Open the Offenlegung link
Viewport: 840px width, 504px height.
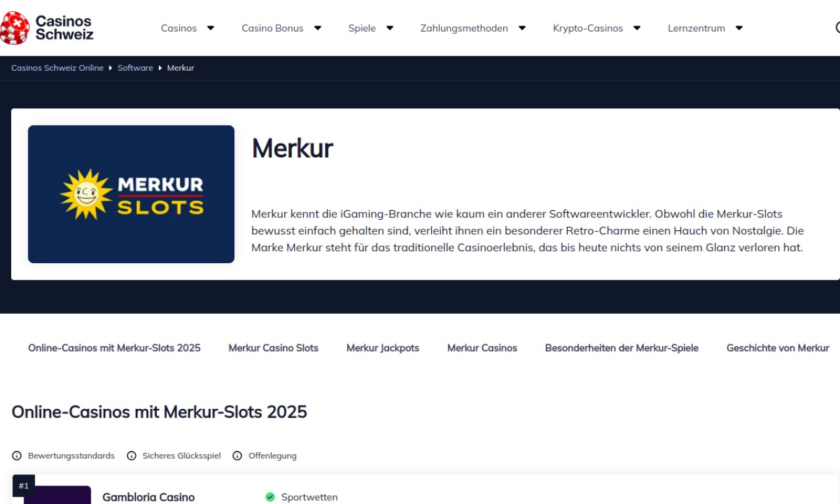pyautogui.click(x=272, y=455)
